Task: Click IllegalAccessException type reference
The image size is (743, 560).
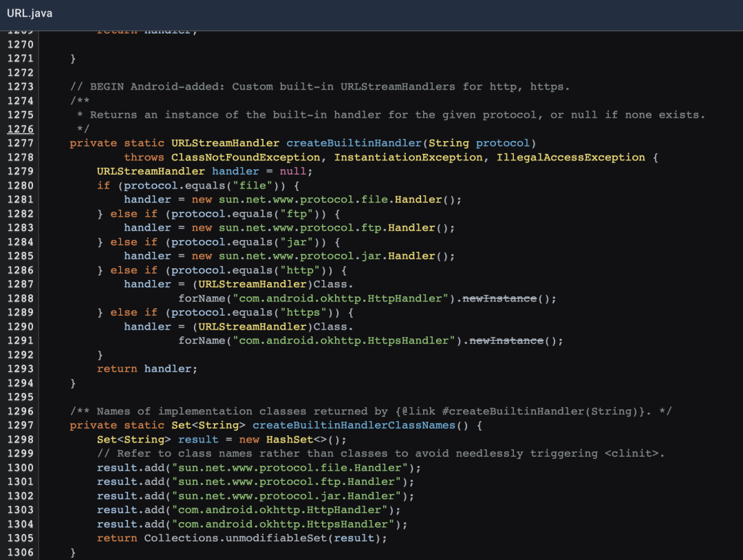Action: [x=570, y=158]
